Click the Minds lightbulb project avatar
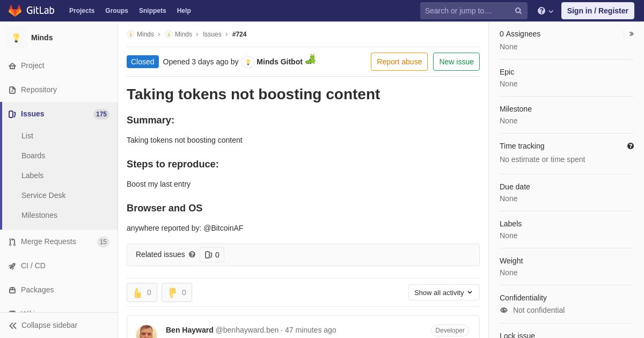644x338 pixels. (x=16, y=38)
